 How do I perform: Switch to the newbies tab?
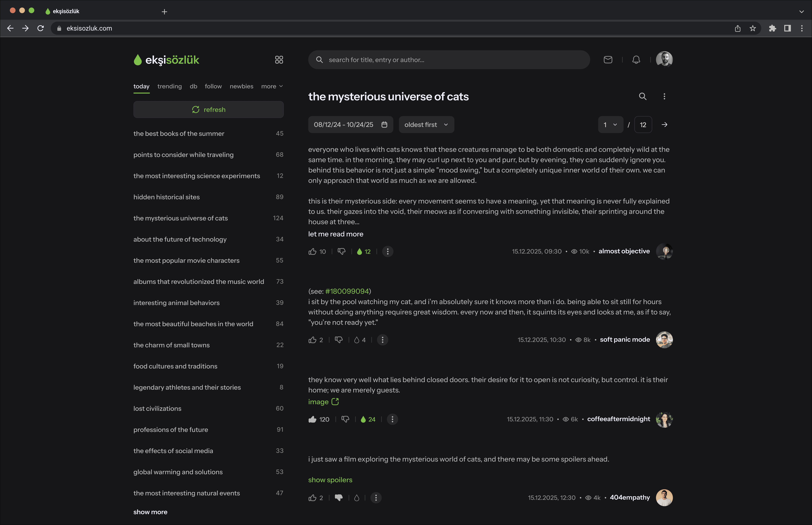(x=241, y=86)
